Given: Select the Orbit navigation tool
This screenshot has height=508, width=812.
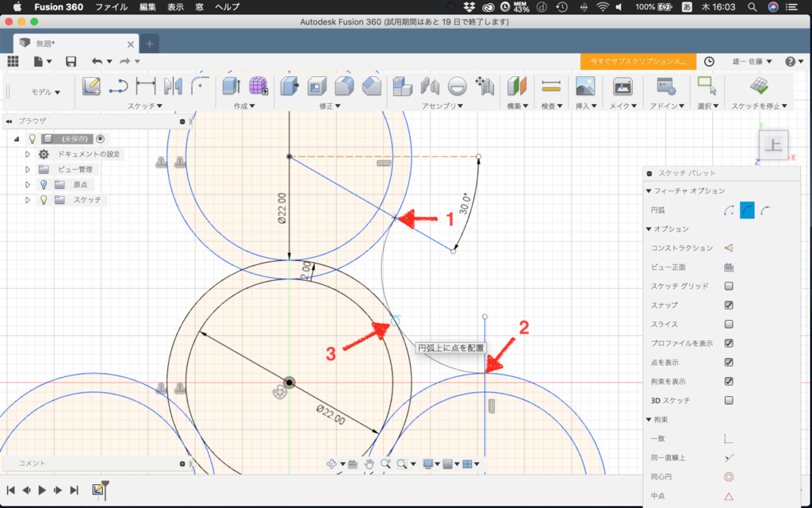Looking at the screenshot, I should [332, 464].
